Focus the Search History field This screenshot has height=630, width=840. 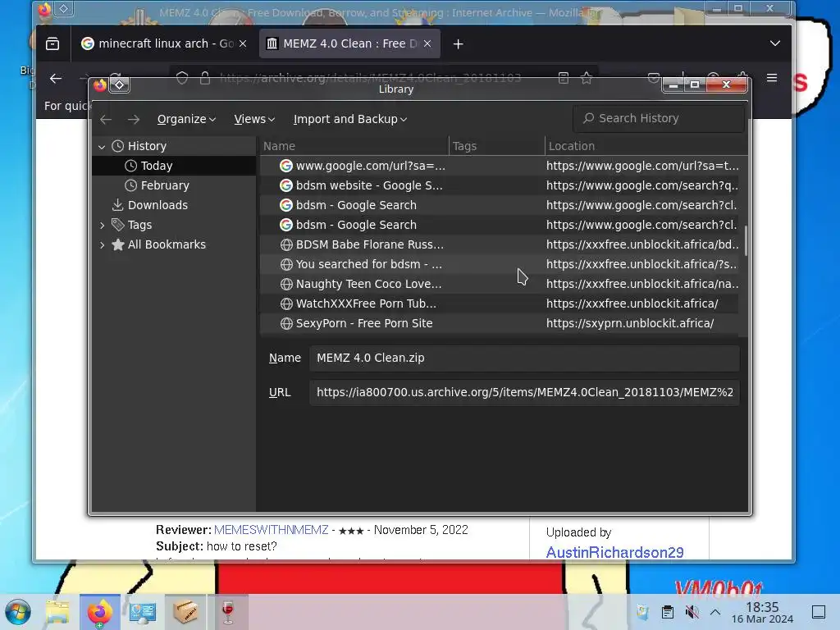659,118
